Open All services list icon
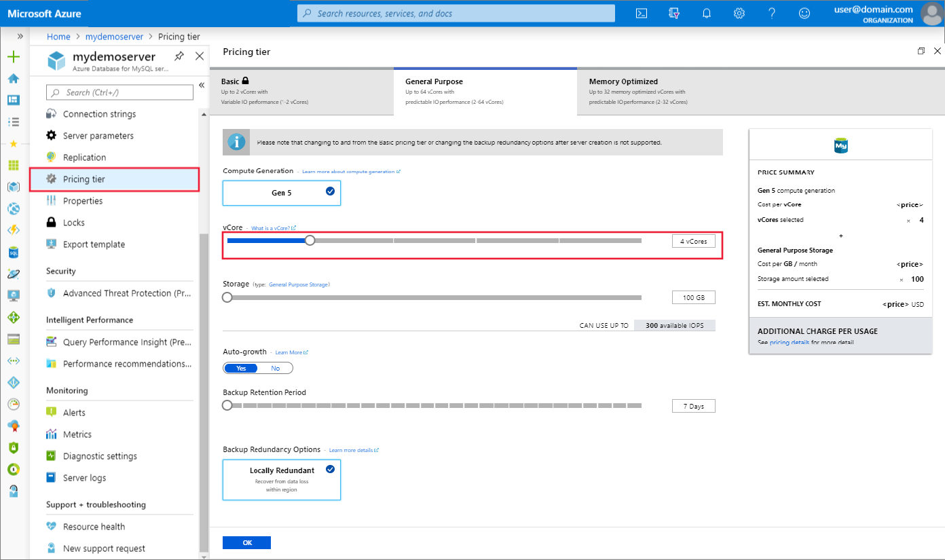Screen dimensions: 945x560 tap(13, 122)
